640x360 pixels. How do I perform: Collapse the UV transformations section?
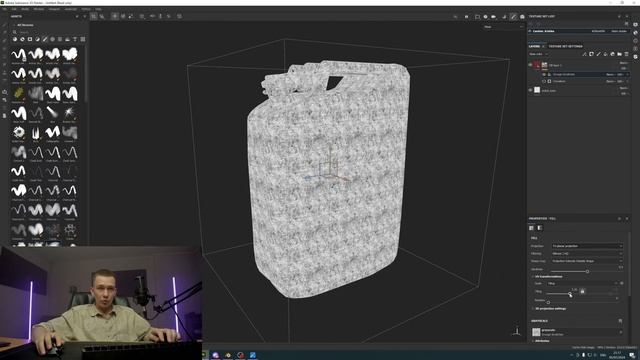tap(548, 276)
